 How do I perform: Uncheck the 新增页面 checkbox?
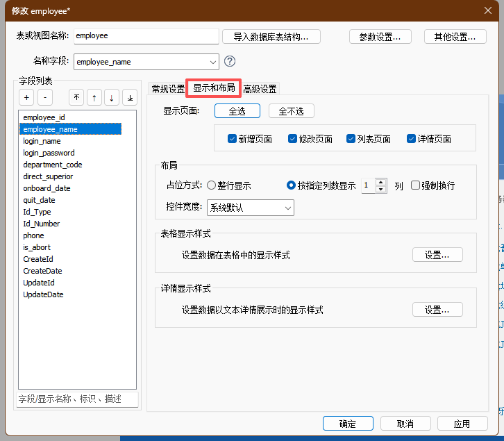point(233,139)
